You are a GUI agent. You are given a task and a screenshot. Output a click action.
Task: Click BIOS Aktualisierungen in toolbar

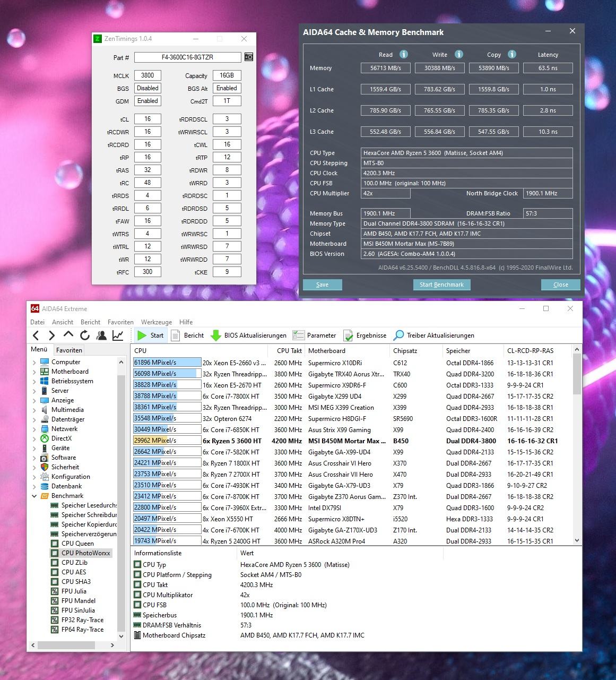click(248, 335)
